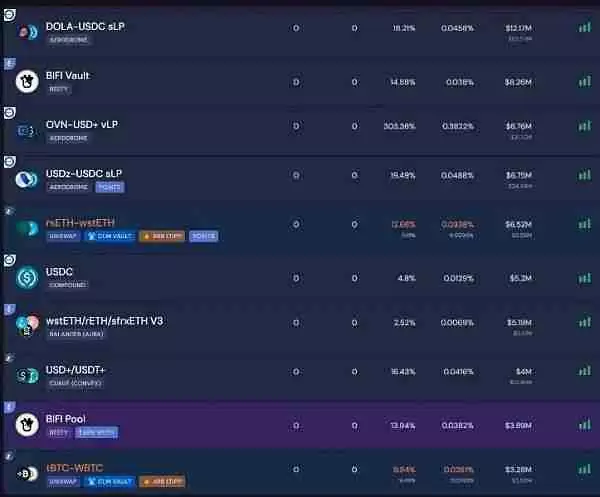The width and height of the screenshot is (600, 497).
Task: Click the ARB LTIPP tag on tBTC-WBTC
Action: click(x=161, y=482)
